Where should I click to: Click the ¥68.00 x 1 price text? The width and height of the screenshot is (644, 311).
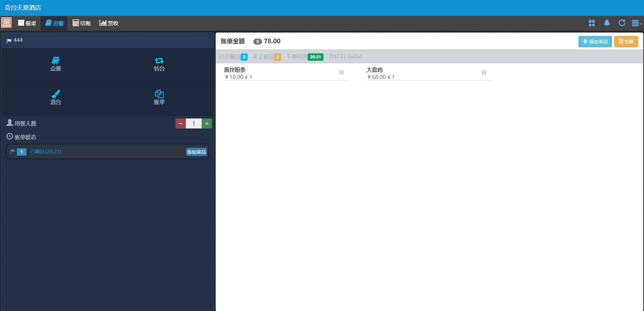[381, 77]
